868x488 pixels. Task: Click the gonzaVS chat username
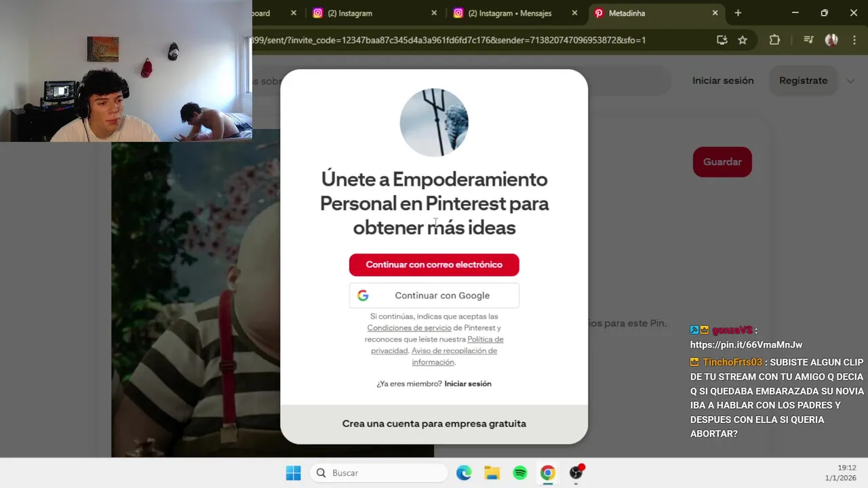click(x=732, y=330)
